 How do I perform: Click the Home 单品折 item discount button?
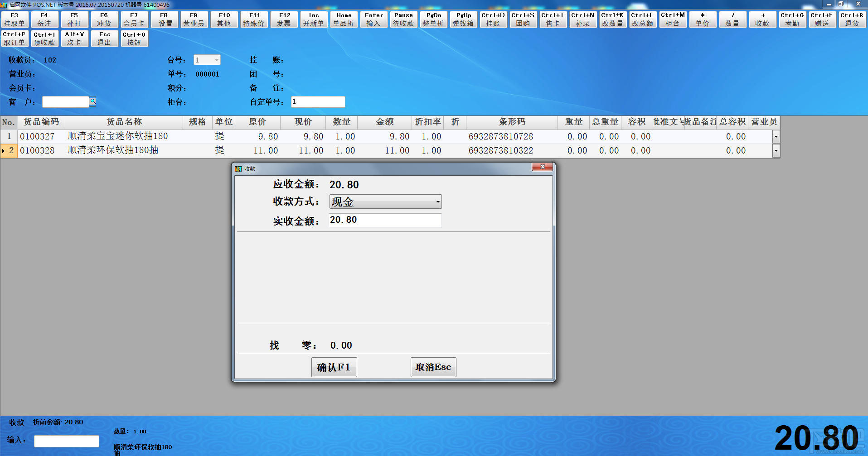pyautogui.click(x=344, y=19)
